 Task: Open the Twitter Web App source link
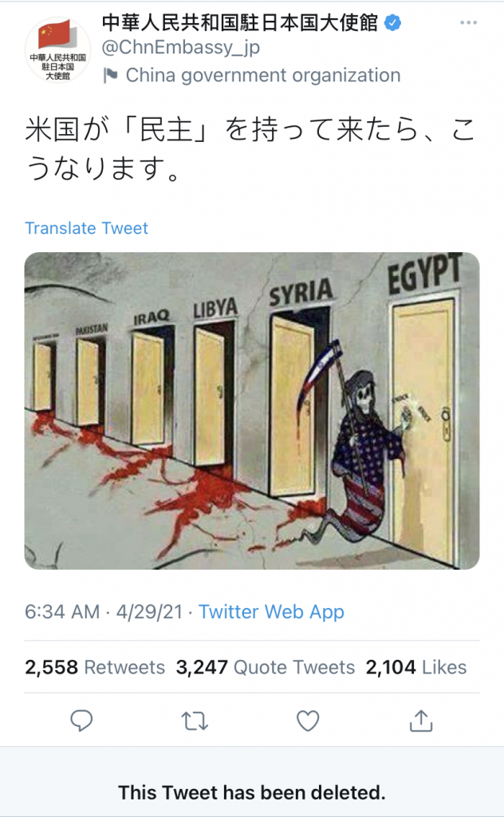[x=271, y=612]
